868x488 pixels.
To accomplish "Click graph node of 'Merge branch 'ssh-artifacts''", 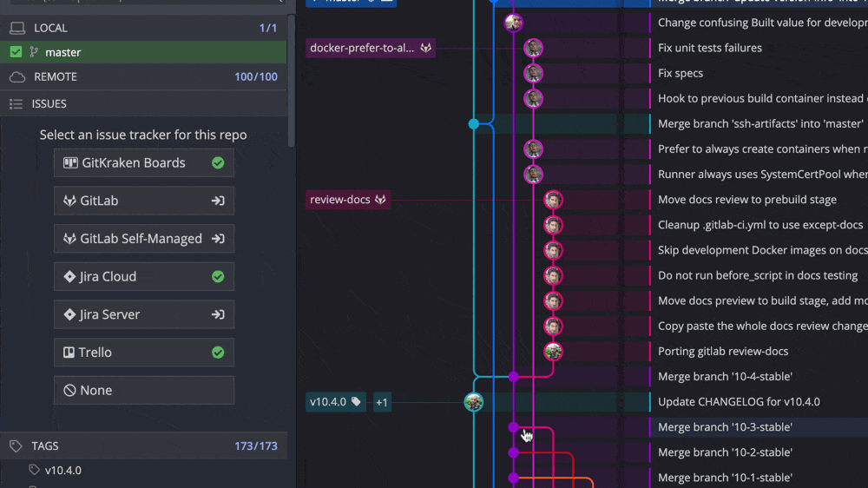I will [x=474, y=123].
